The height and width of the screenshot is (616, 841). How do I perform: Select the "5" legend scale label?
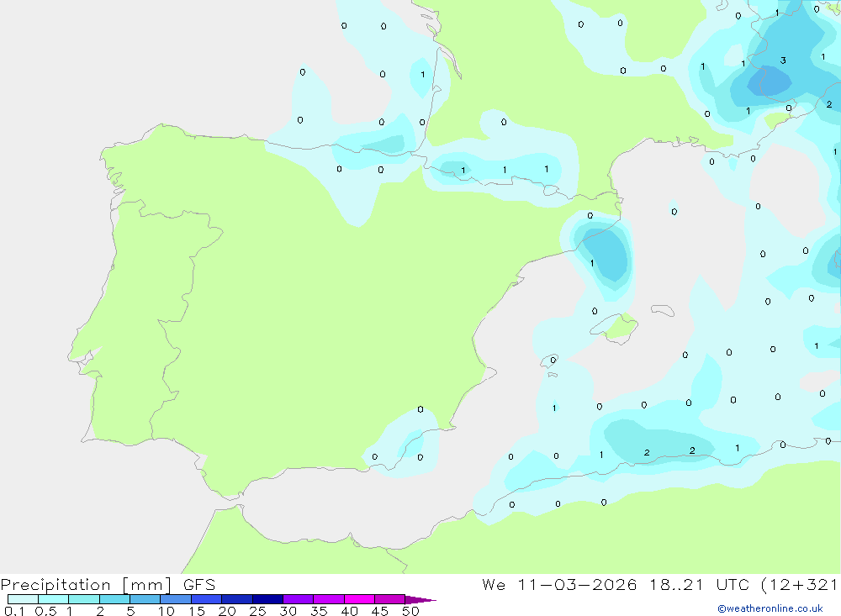click(130, 611)
